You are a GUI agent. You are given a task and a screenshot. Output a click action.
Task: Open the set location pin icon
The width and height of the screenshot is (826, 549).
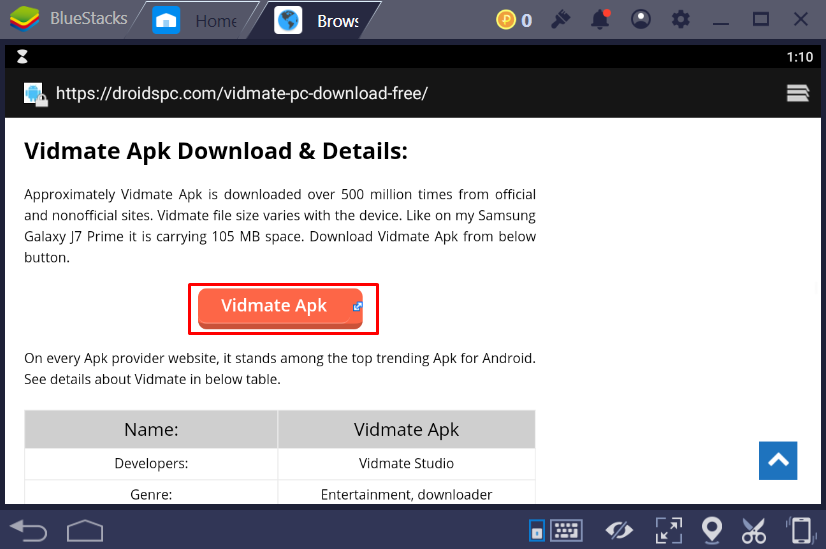712,529
